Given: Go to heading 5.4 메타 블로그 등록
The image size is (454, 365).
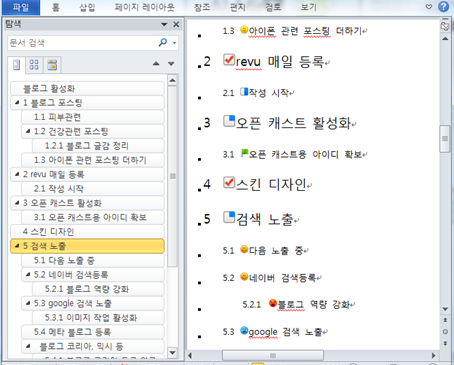Looking at the screenshot, I should pos(93,332).
